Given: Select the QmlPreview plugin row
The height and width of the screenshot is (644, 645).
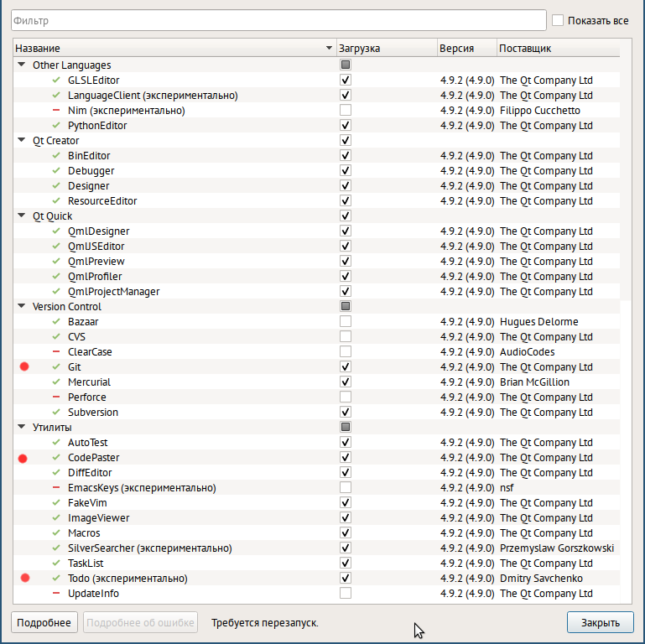Looking at the screenshot, I should coord(317,261).
